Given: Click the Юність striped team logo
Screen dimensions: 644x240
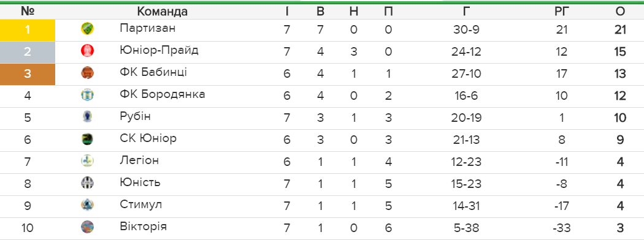Looking at the screenshot, I should coord(88,183).
